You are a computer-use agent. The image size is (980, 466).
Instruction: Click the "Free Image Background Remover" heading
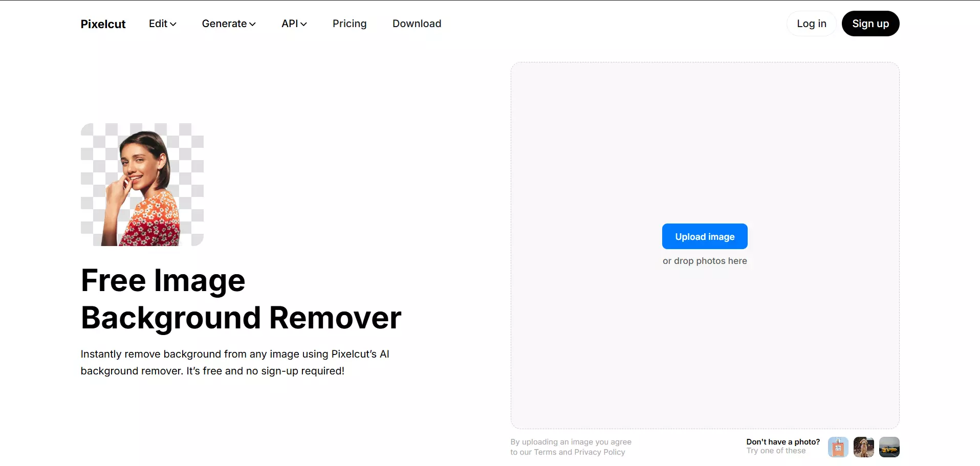tap(241, 299)
